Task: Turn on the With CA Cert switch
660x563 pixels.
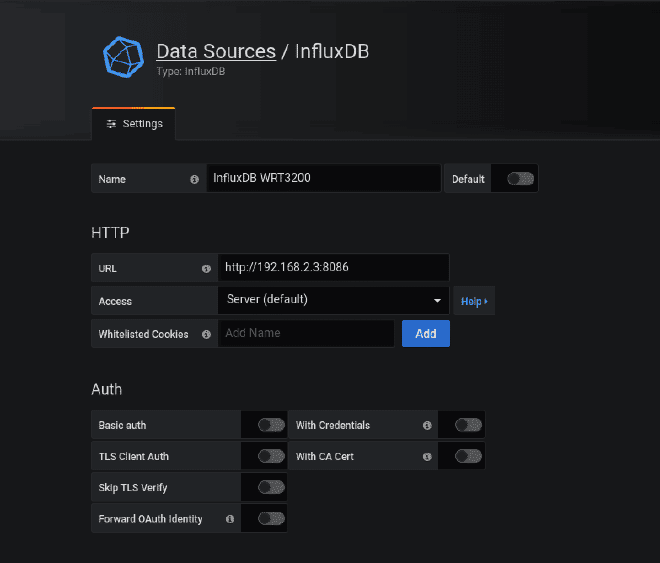Action: coord(468,456)
